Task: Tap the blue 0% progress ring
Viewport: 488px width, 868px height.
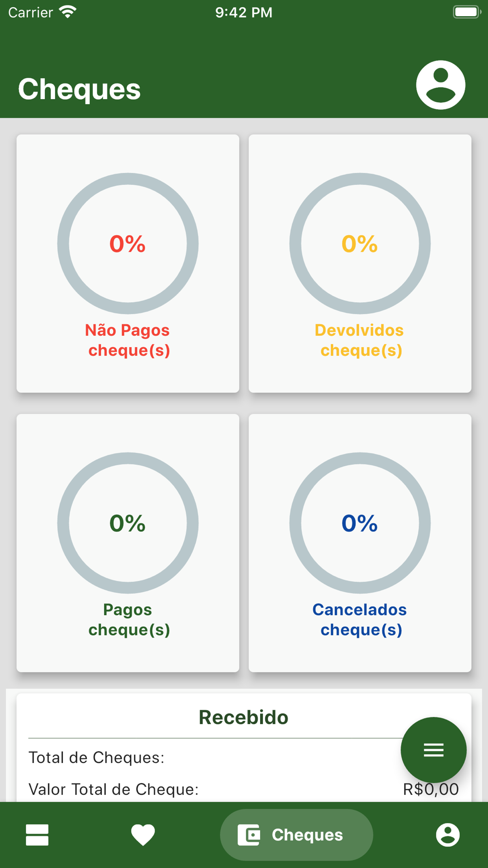Action: 360,523
